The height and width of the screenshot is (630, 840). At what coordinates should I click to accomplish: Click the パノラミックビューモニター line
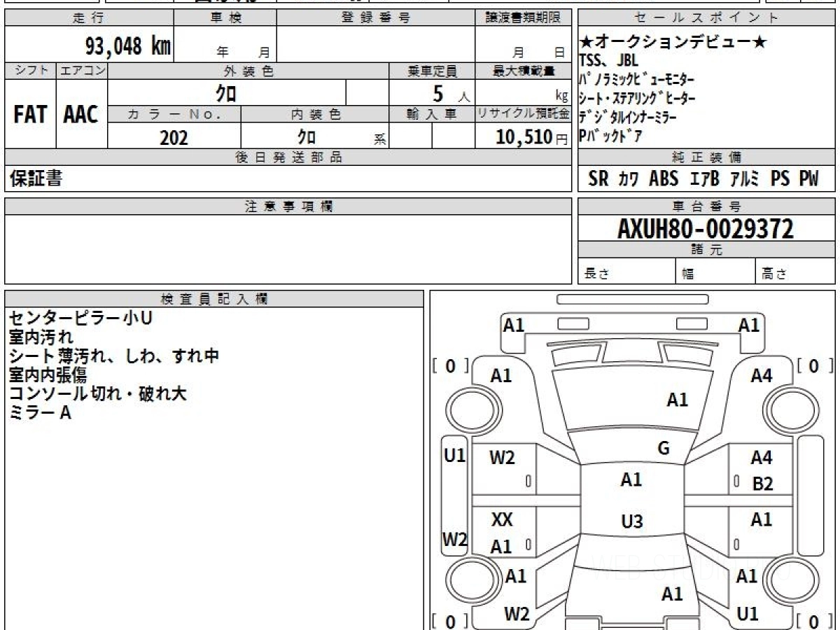pyautogui.click(x=637, y=80)
